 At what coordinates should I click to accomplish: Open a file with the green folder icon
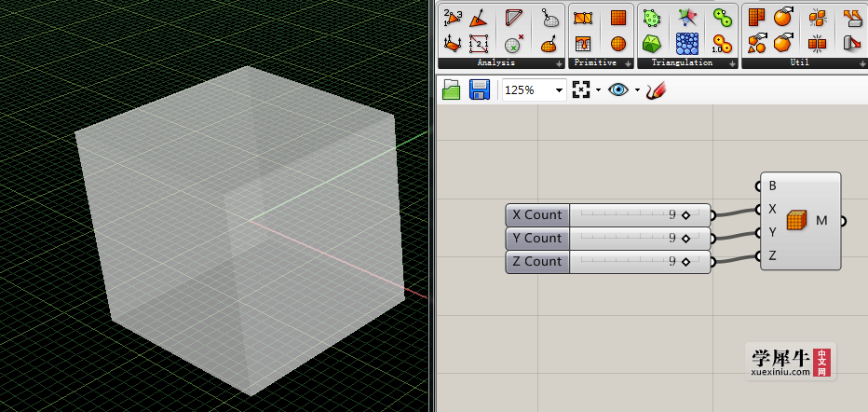(x=452, y=89)
